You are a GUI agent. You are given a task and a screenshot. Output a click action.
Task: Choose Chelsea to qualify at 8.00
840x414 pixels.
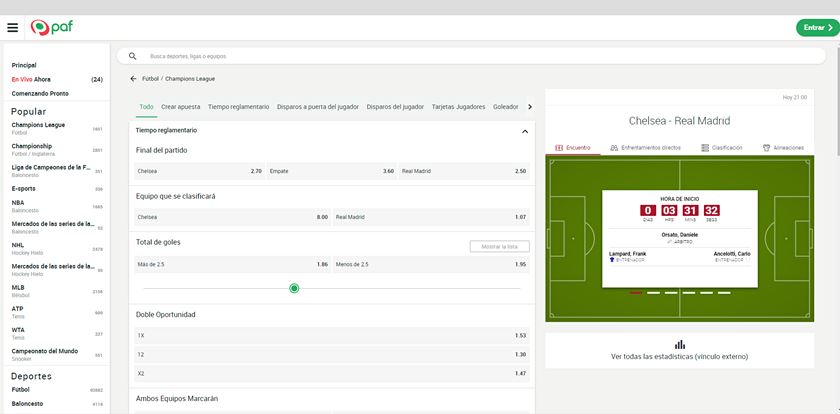232,217
